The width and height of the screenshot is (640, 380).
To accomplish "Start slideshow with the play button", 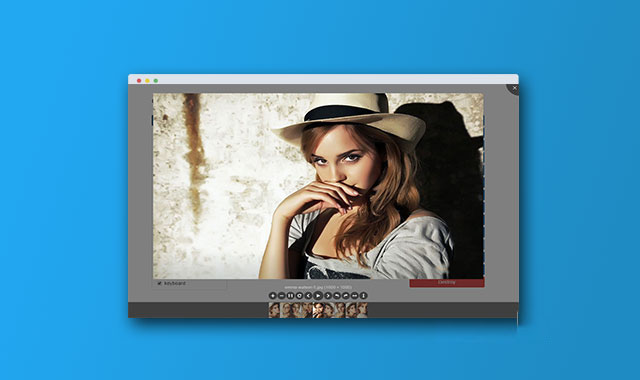I will coord(318,296).
